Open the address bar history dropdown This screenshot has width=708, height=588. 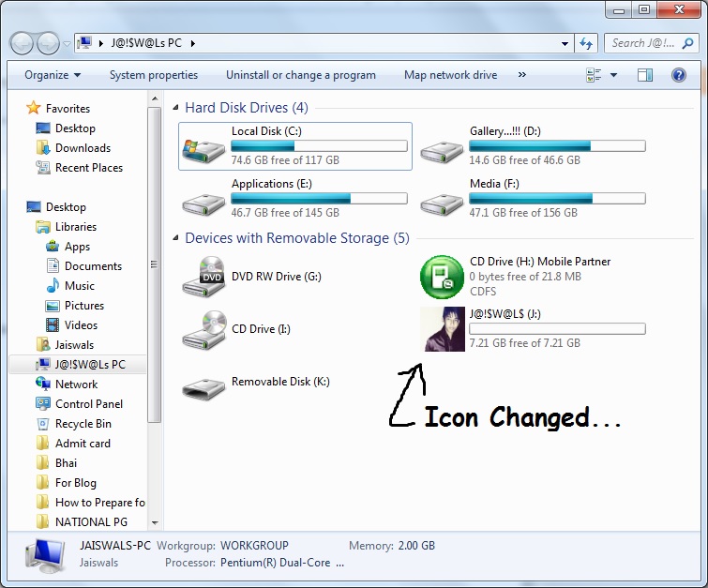[565, 44]
